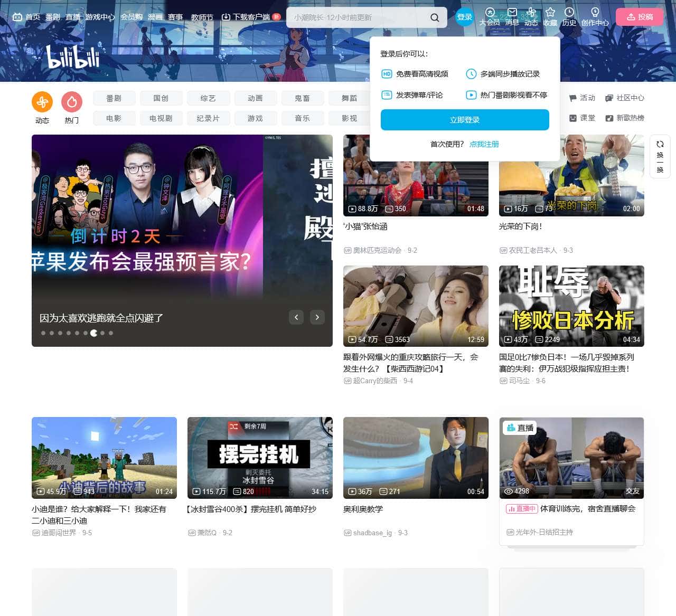Select the 国创 category chip
Viewport: 676px width, 616px height.
tap(161, 98)
